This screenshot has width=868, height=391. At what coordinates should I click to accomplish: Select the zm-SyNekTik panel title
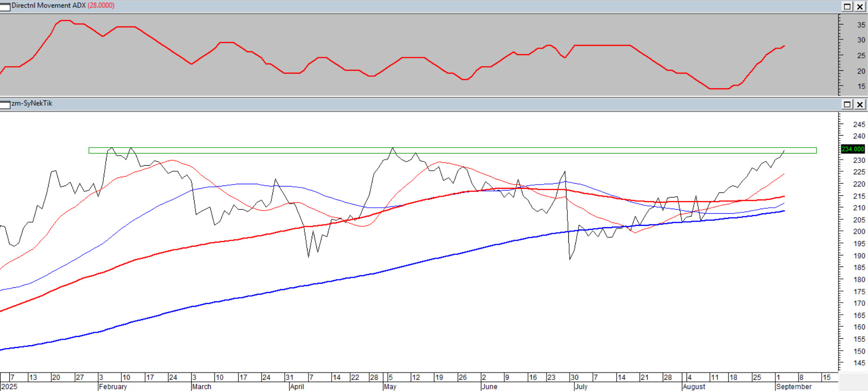(x=32, y=103)
